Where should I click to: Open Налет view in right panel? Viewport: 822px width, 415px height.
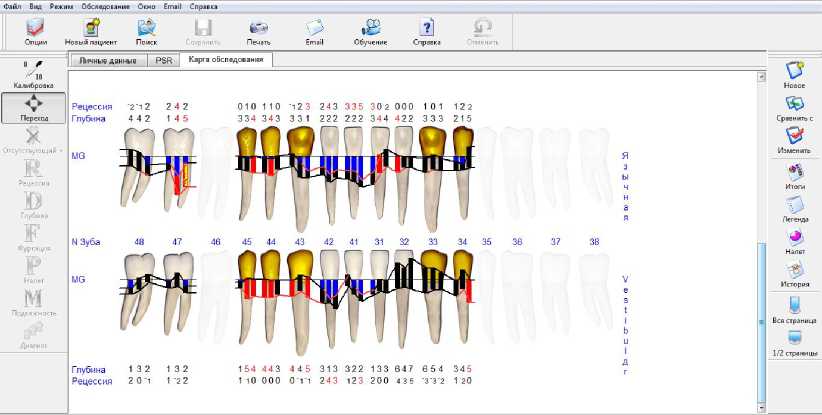point(794,241)
